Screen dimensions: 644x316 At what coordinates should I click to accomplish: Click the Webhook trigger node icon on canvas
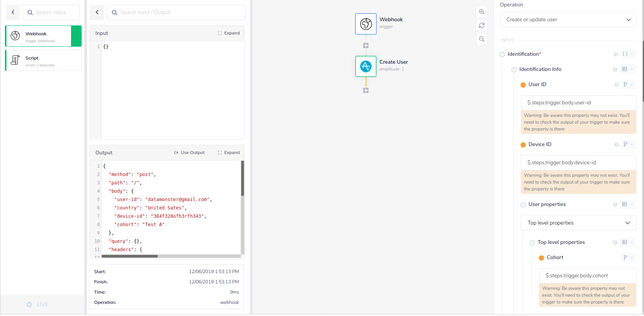[x=366, y=24]
